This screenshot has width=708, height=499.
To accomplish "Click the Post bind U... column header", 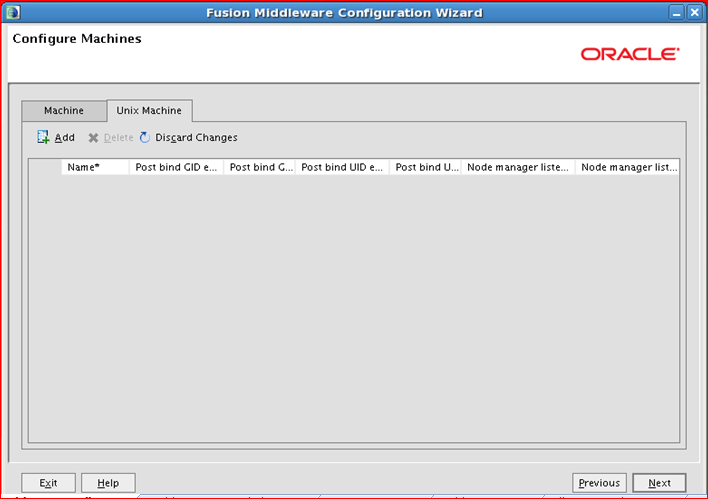I will point(425,167).
